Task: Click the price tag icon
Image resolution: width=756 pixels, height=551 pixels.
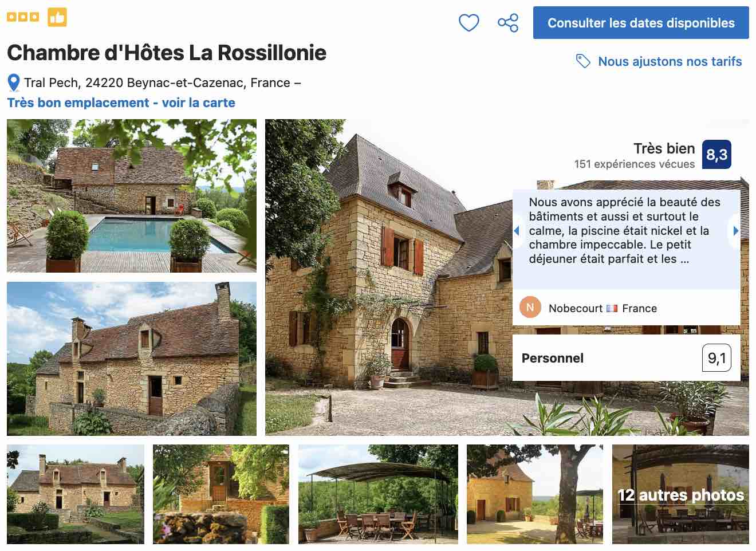Action: click(x=583, y=61)
